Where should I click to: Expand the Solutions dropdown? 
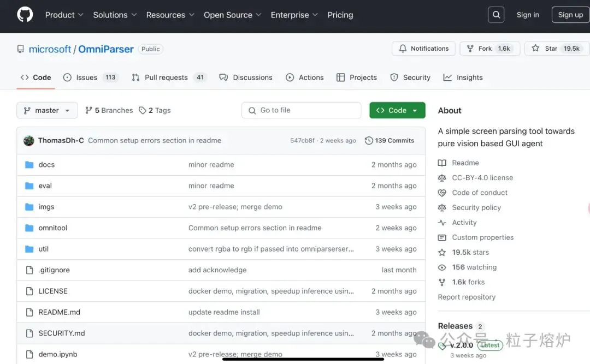[115, 15]
